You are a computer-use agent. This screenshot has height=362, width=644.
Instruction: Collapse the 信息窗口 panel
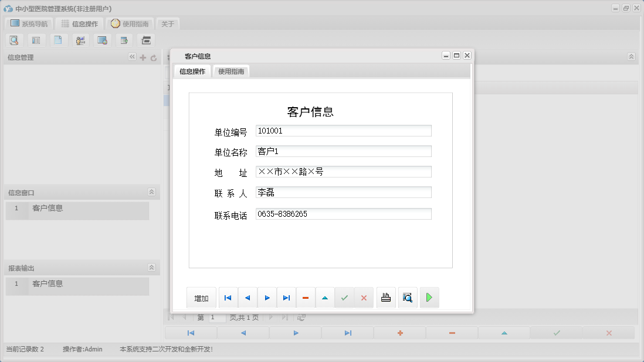151,192
